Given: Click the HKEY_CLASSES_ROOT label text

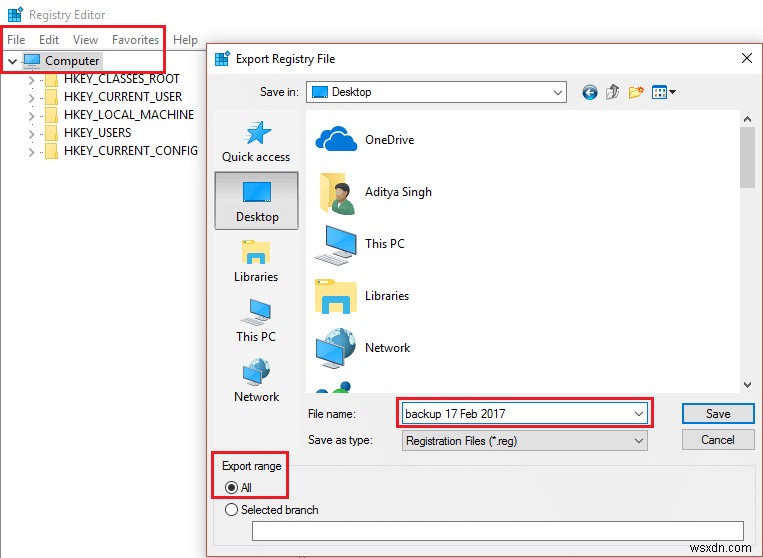Looking at the screenshot, I should (x=122, y=79).
